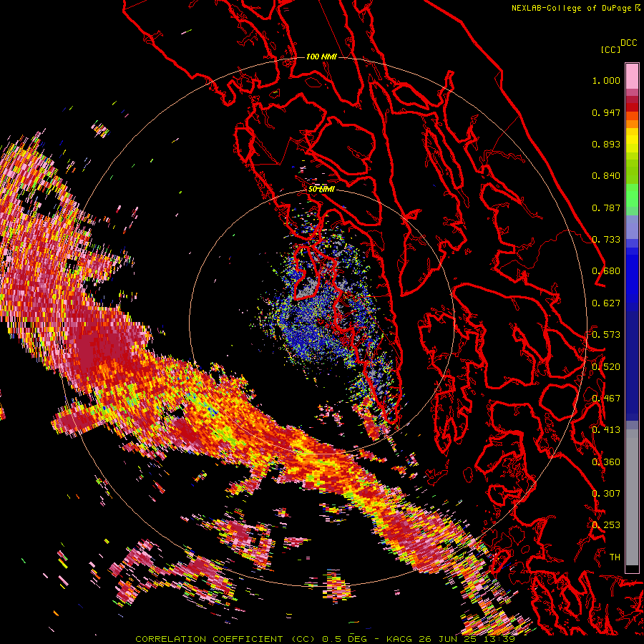This screenshot has height=644, width=644.
Task: Click the CORRELATION COEFFICIENT title text
Action: tap(209, 639)
